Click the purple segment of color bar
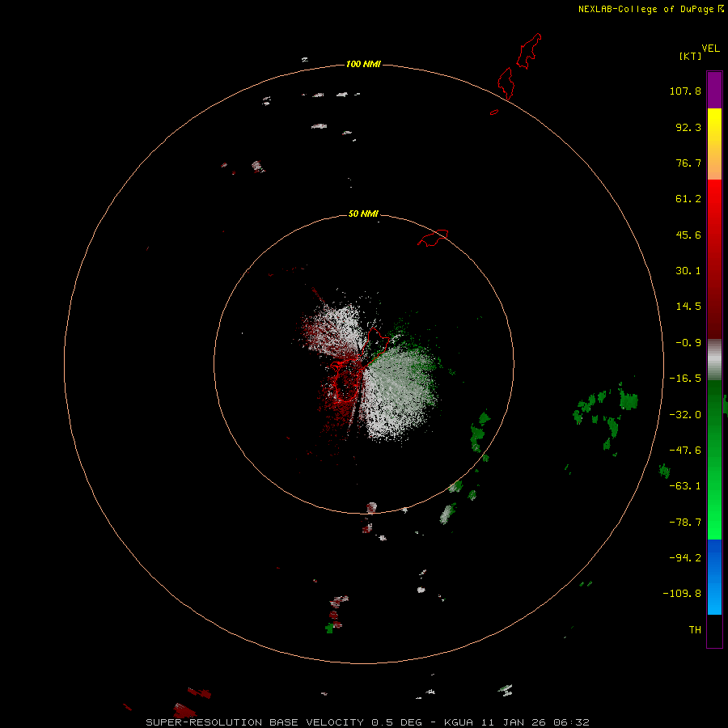 [714, 90]
